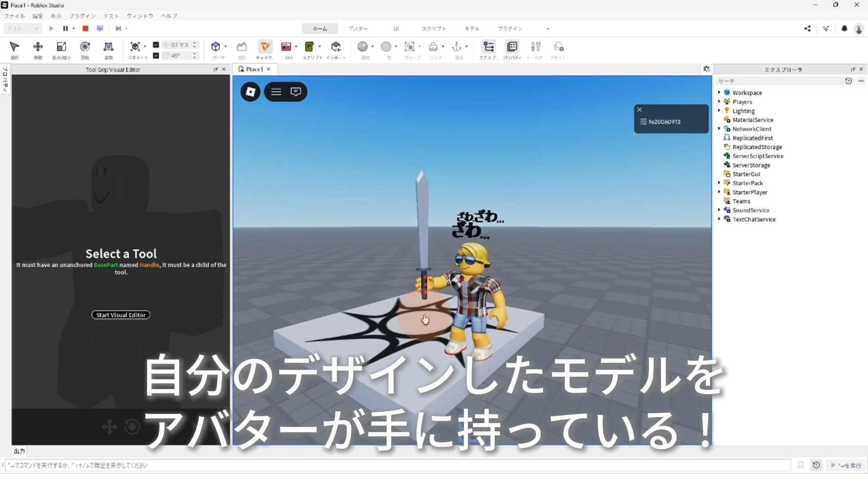The width and height of the screenshot is (868, 488).
Task: Click the command bar input field
Action: pyautogui.click(x=398, y=465)
